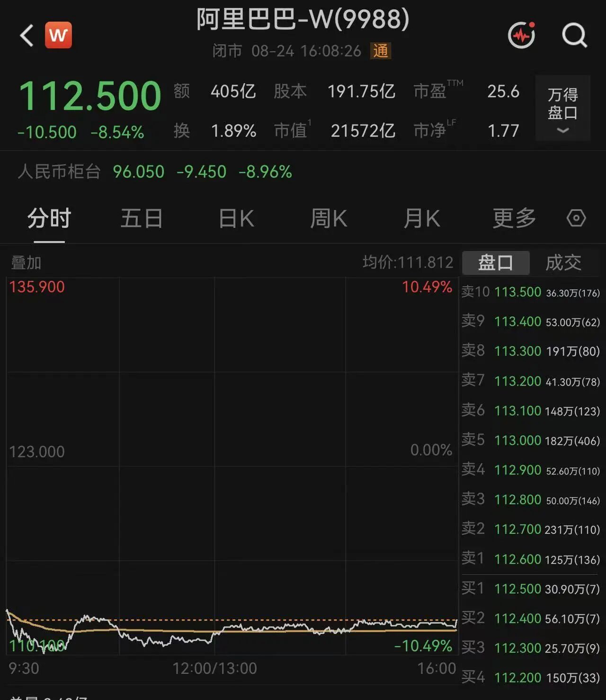Open the orange W app logo

pyautogui.click(x=58, y=35)
